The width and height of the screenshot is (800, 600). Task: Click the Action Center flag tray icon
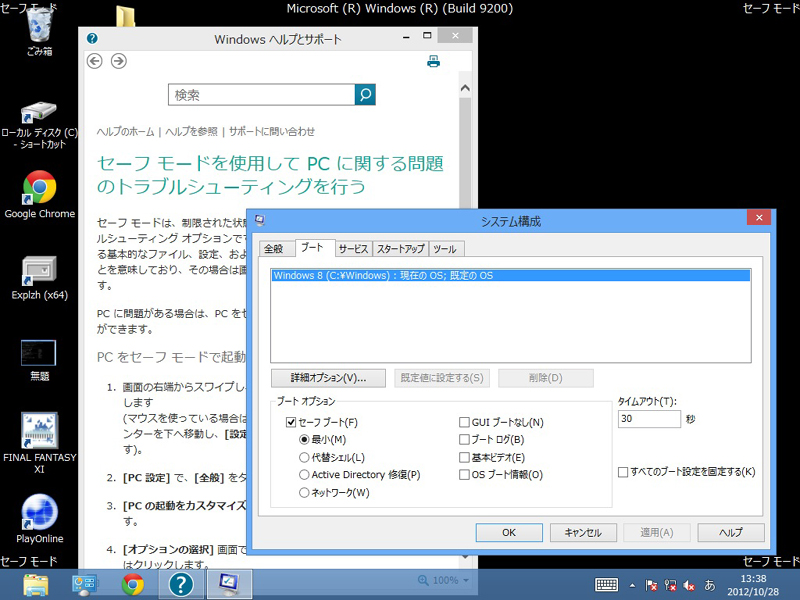tap(651, 585)
